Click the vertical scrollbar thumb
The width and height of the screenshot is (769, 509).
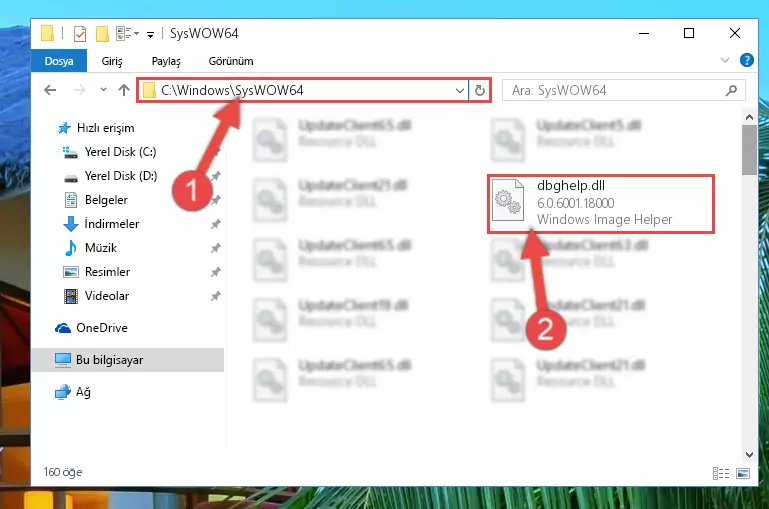point(749,150)
